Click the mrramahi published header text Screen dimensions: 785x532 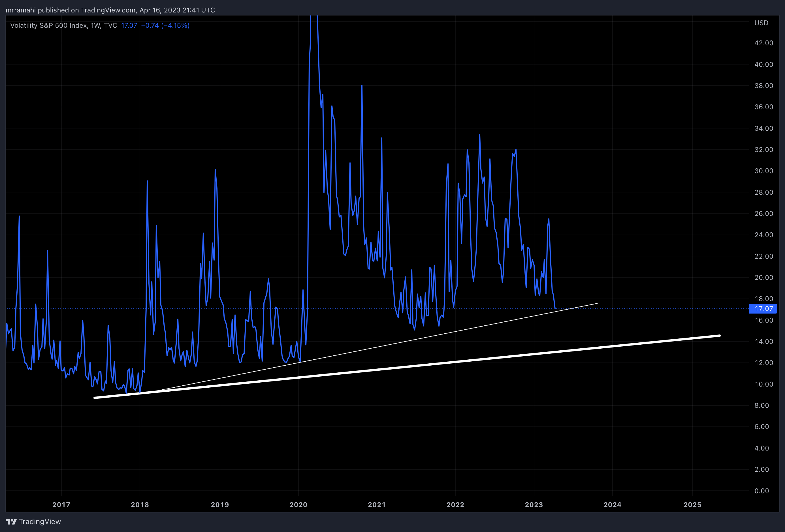pos(110,10)
